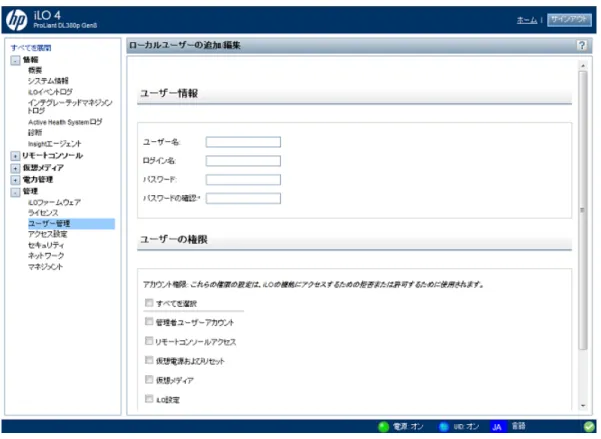Click the ログイン名 input field
The image size is (601, 439).
pos(243,161)
